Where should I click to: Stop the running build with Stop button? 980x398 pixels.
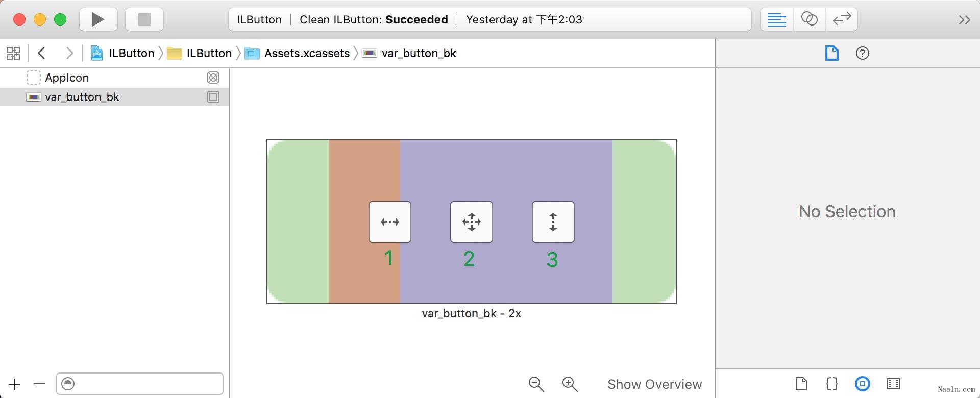click(144, 19)
